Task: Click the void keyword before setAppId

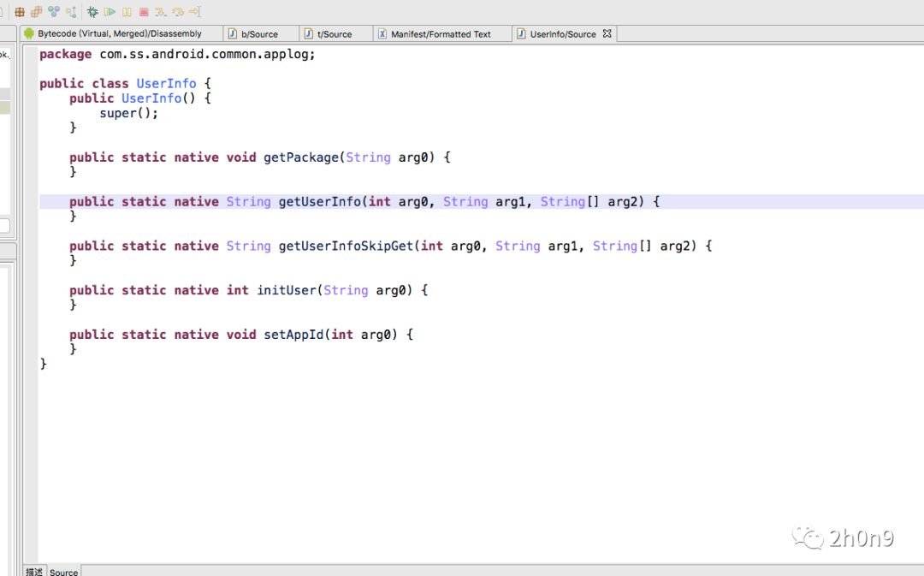Action: (x=241, y=335)
